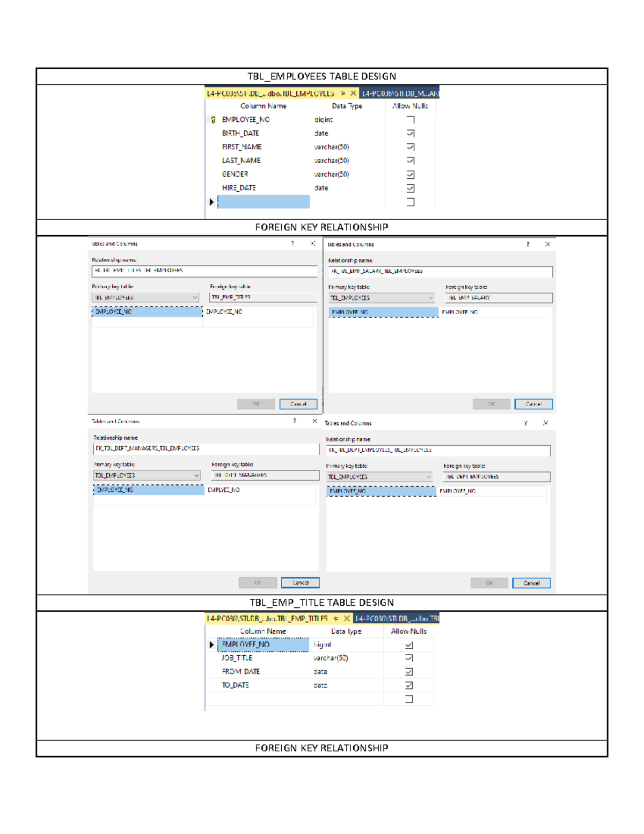Click the help icon on FK_TBL_DEPT_EMPLOYEES dialog
Viewport: 644px width, 834px height.
525,423
